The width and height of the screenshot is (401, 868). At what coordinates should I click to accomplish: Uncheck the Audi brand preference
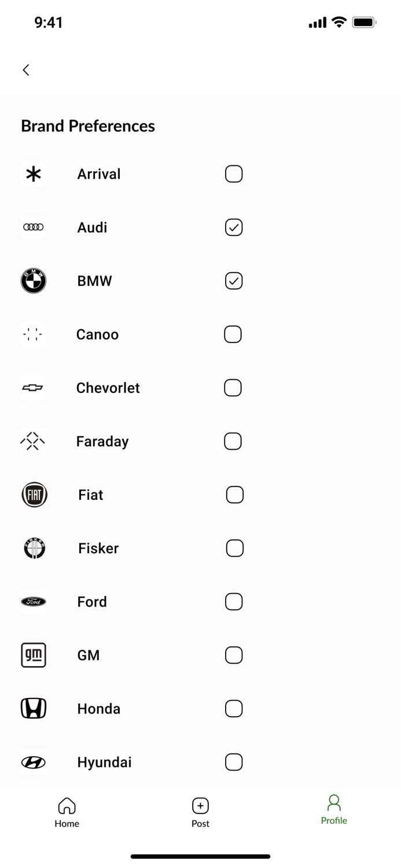click(x=233, y=227)
